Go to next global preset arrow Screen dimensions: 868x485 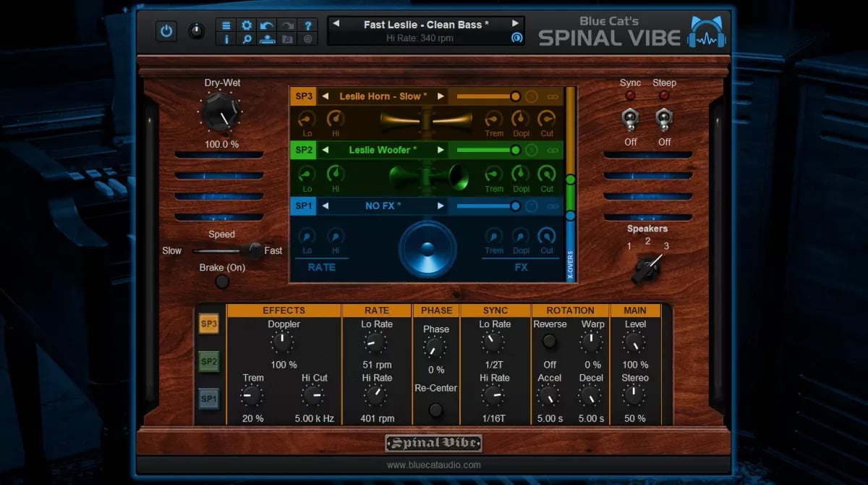[516, 23]
